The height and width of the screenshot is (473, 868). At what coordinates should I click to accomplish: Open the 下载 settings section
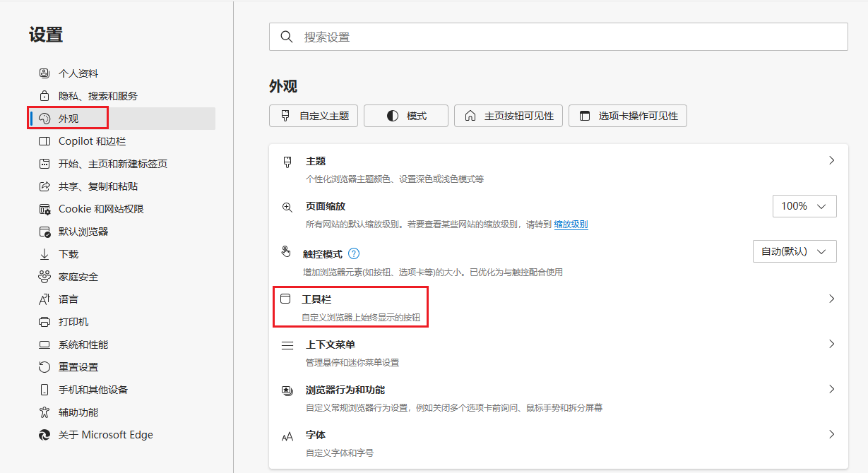(x=69, y=253)
